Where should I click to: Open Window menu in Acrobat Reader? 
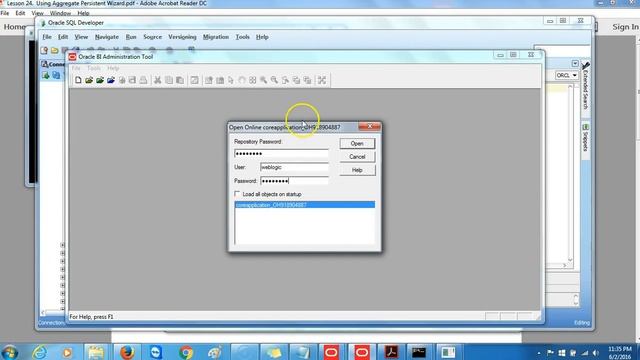pyautogui.click(x=60, y=13)
